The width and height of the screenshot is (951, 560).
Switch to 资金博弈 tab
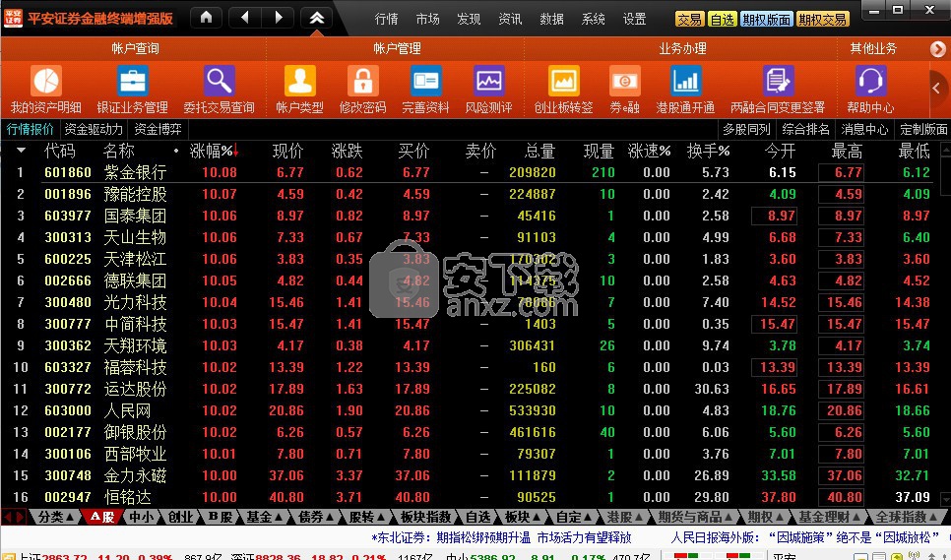(x=158, y=129)
